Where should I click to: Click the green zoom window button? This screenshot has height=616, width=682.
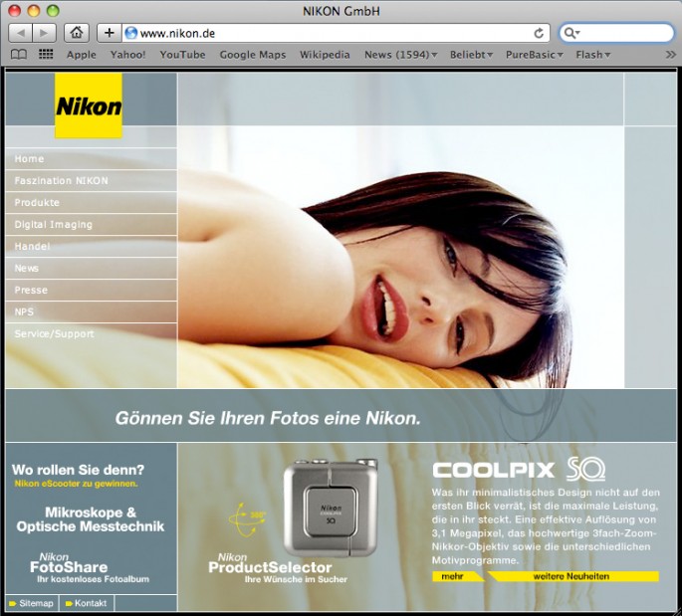(x=53, y=10)
